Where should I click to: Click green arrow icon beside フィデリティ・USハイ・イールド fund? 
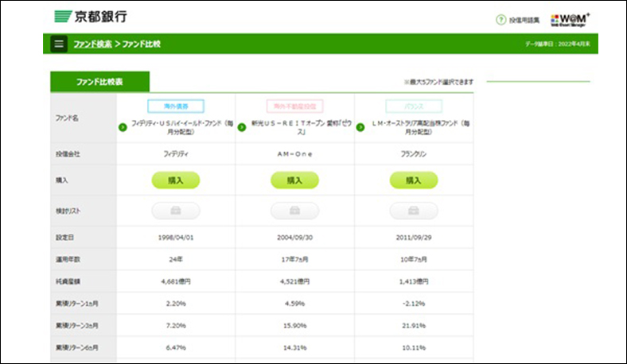pos(123,127)
